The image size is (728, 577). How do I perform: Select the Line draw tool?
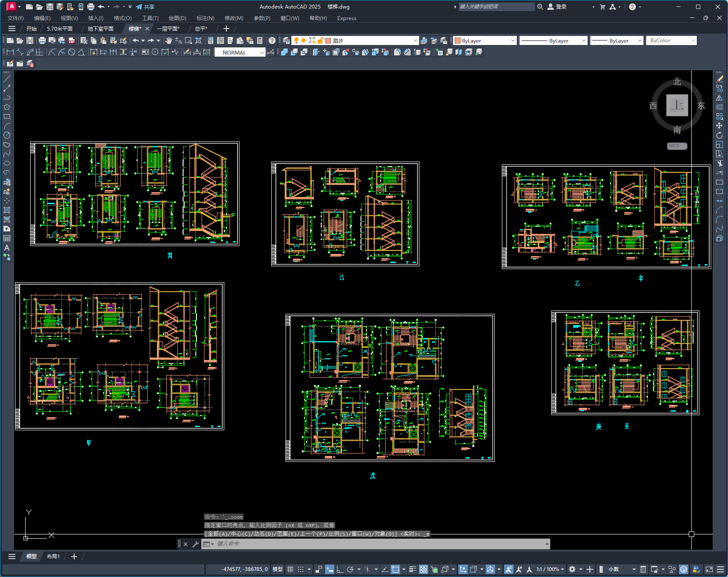tap(7, 79)
